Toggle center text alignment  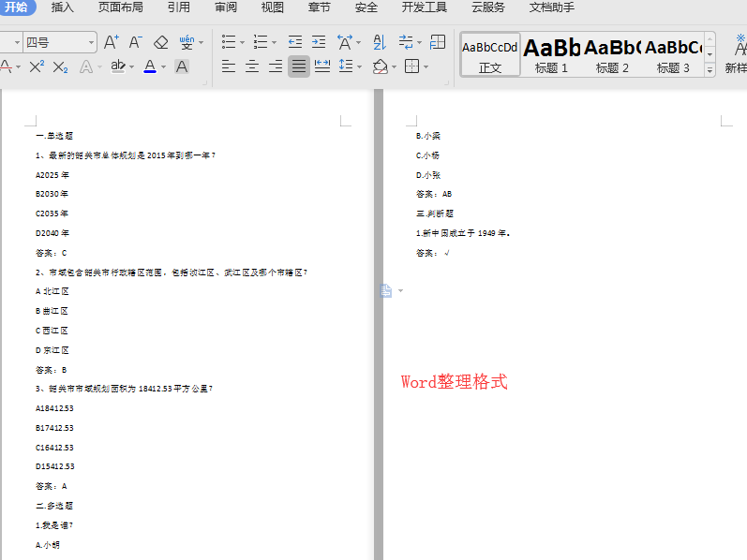252,66
